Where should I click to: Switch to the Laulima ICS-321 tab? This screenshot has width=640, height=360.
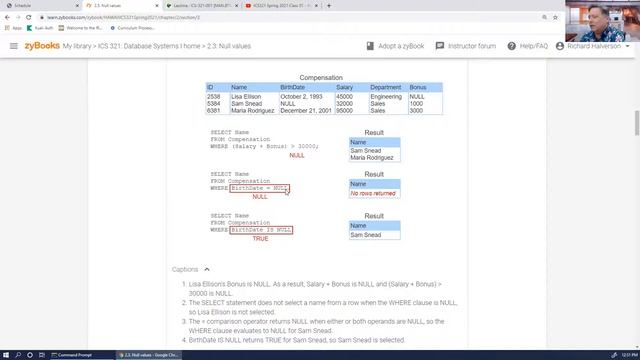click(x=202, y=6)
